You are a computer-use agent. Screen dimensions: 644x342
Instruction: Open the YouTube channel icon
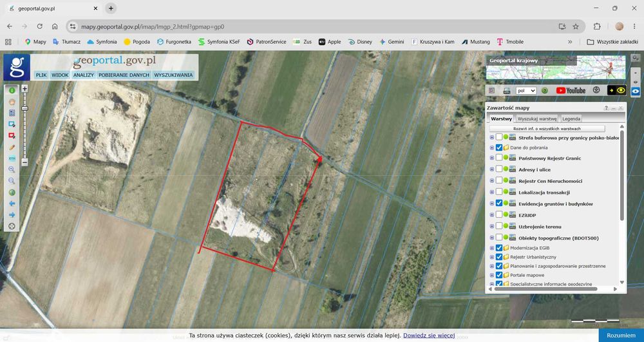click(571, 90)
